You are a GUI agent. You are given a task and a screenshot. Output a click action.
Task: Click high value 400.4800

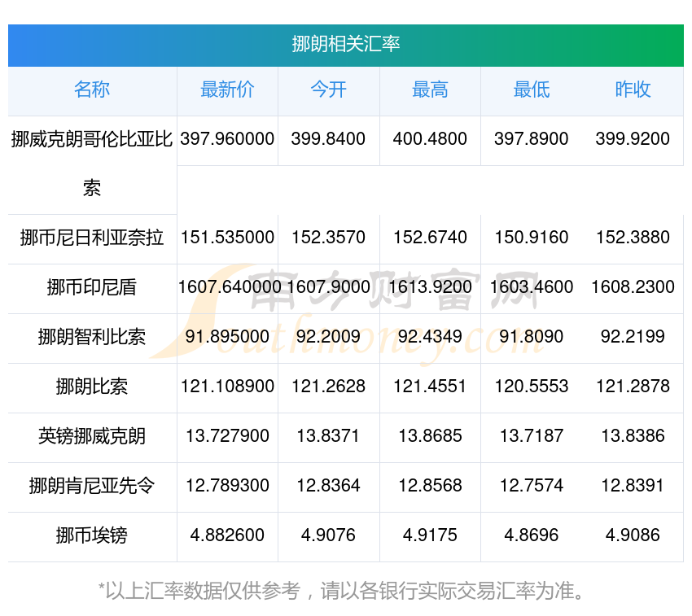click(430, 139)
